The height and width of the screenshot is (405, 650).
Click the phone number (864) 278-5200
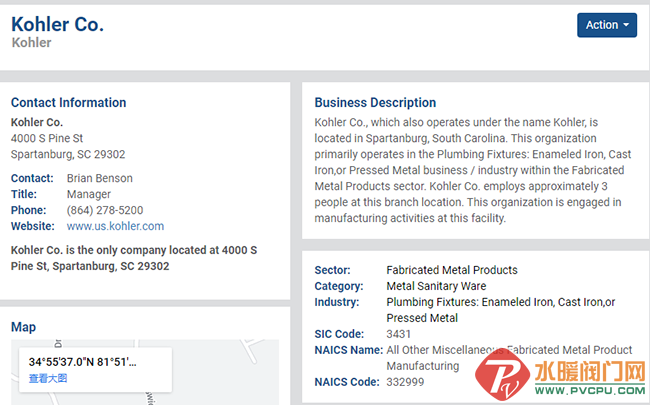105,210
